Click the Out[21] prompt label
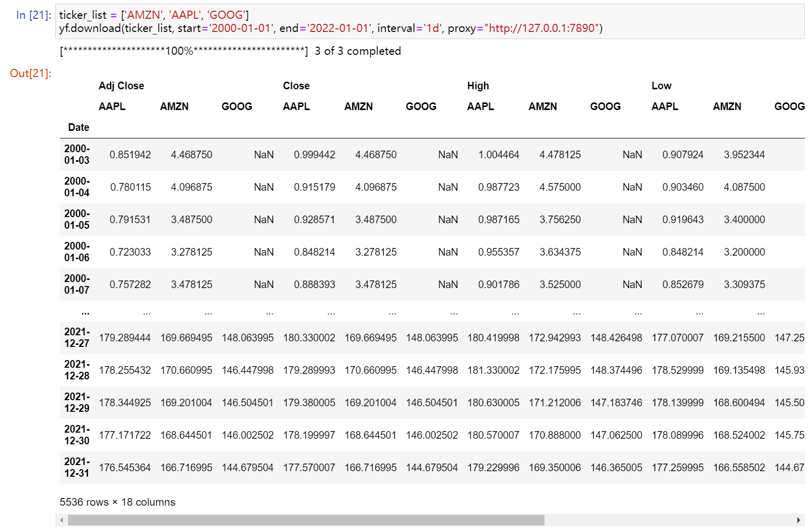 click(30, 74)
